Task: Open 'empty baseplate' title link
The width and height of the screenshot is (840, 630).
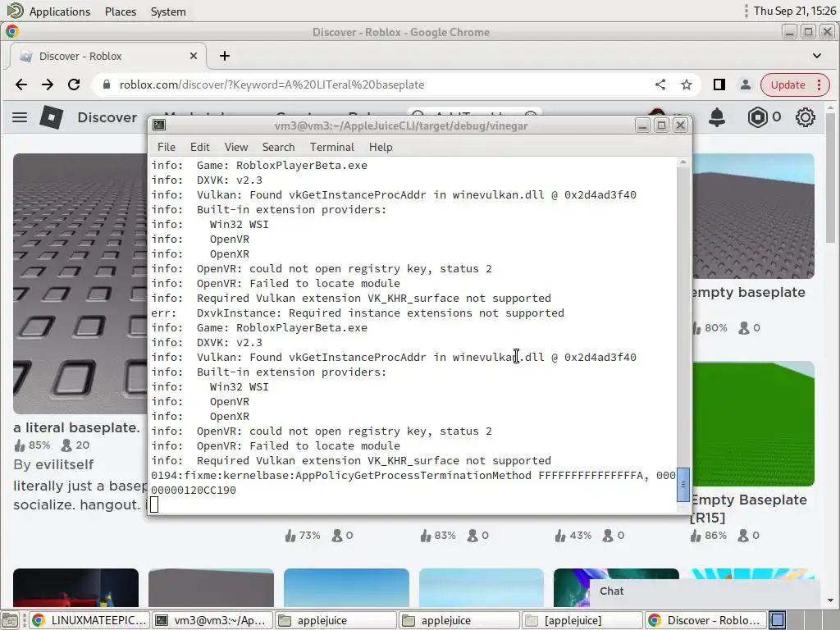Action: pyautogui.click(x=749, y=293)
